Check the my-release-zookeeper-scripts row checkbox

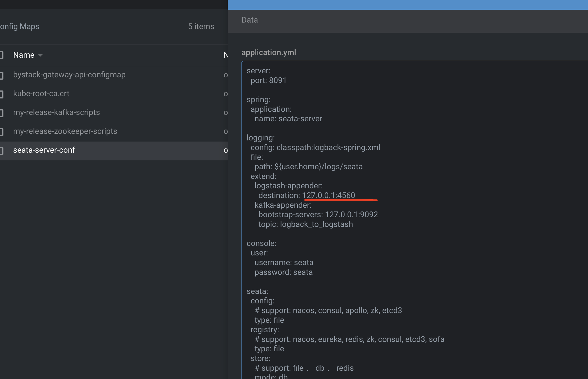[1, 132]
